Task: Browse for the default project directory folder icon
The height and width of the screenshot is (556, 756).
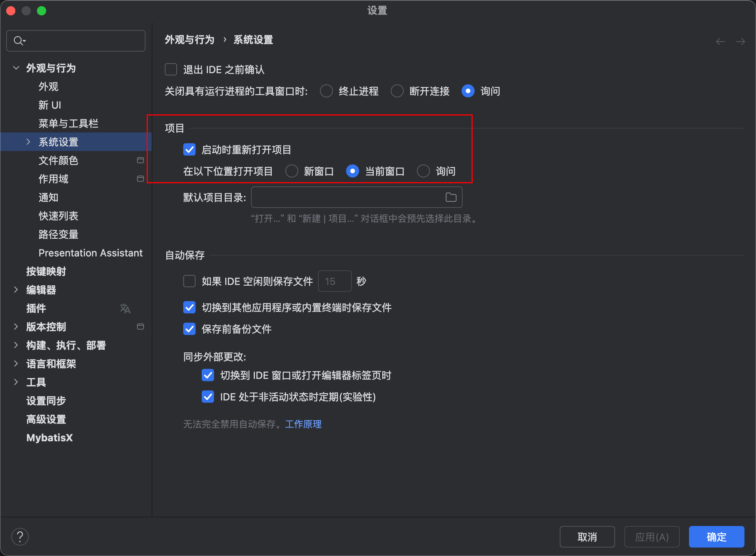Action: pyautogui.click(x=451, y=197)
